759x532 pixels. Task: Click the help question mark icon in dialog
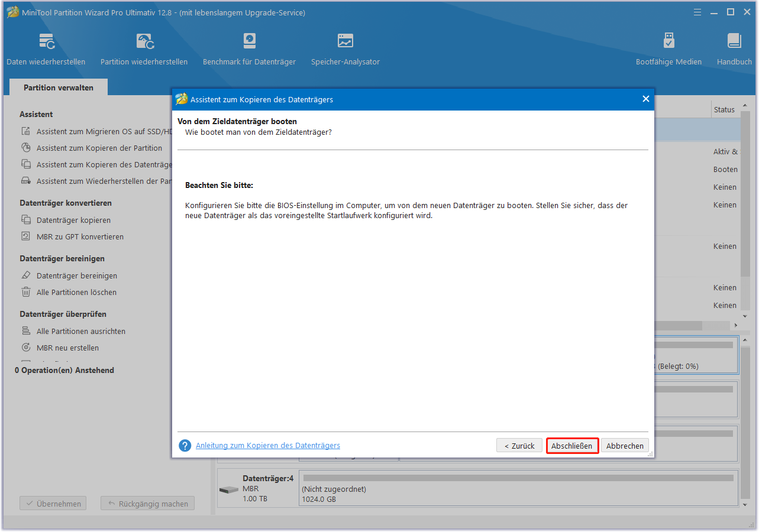tap(185, 446)
